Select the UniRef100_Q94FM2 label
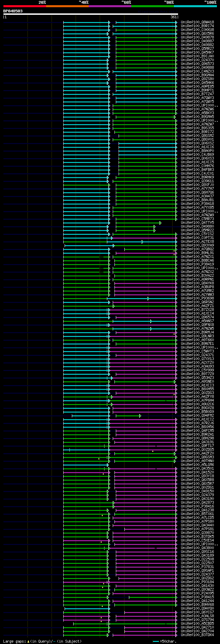 (x=197, y=416)
